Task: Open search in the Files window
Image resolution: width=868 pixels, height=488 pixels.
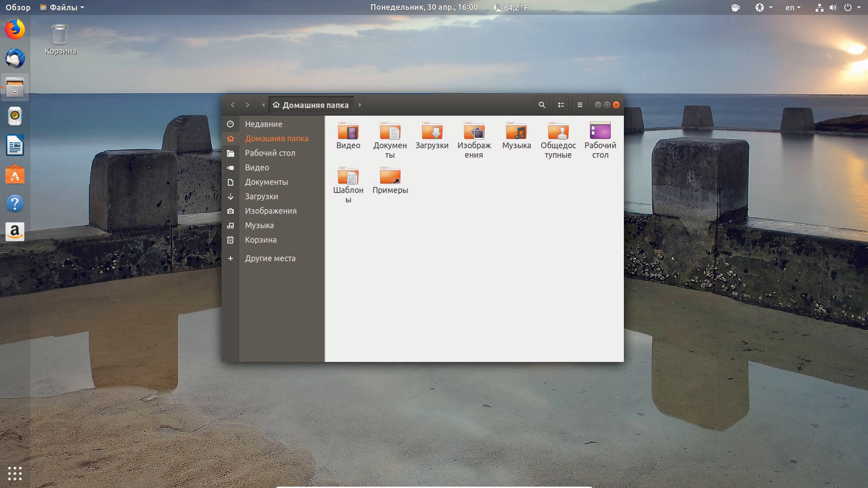Action: click(x=542, y=105)
